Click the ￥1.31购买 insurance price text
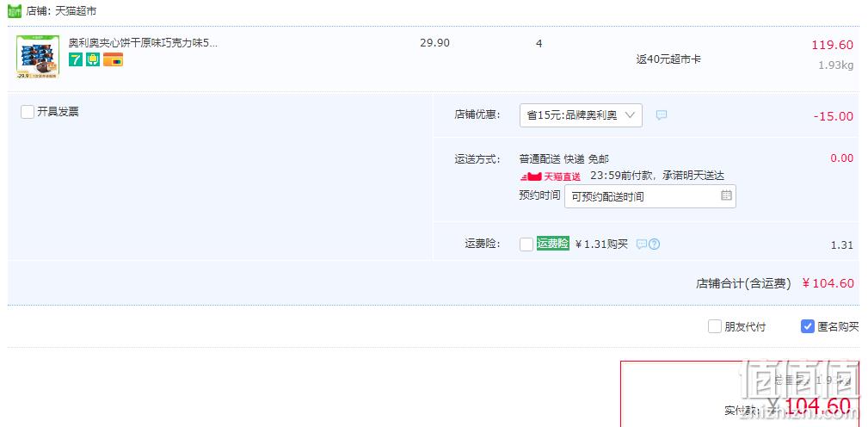The image size is (868, 427). [601, 244]
